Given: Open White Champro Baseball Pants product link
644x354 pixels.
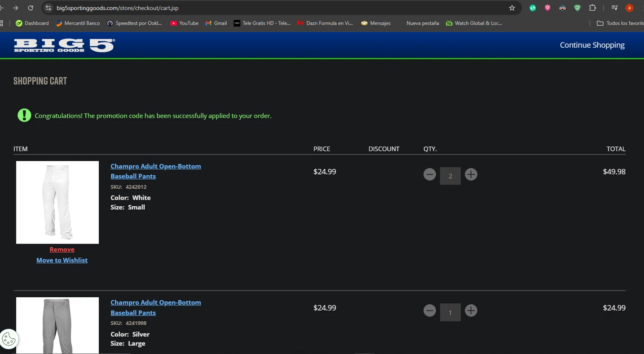Looking at the screenshot, I should [155, 171].
